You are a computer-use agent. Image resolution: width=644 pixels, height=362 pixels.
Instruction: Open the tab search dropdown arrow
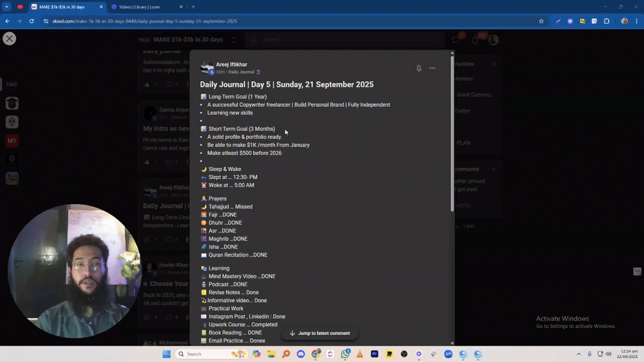[x=6, y=6]
